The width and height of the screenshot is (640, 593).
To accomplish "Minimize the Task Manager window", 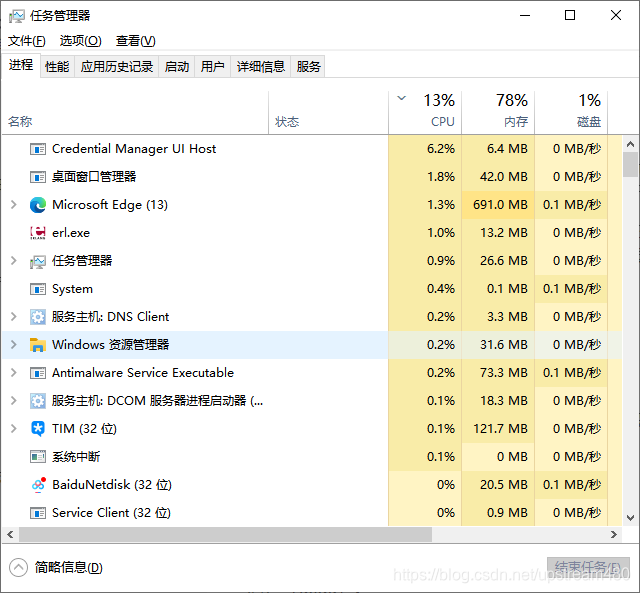I will coord(525,16).
